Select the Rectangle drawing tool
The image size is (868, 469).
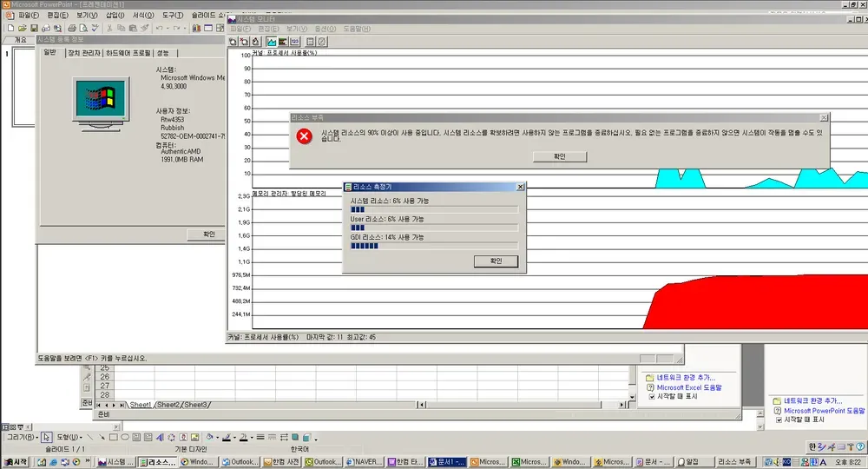click(x=114, y=438)
